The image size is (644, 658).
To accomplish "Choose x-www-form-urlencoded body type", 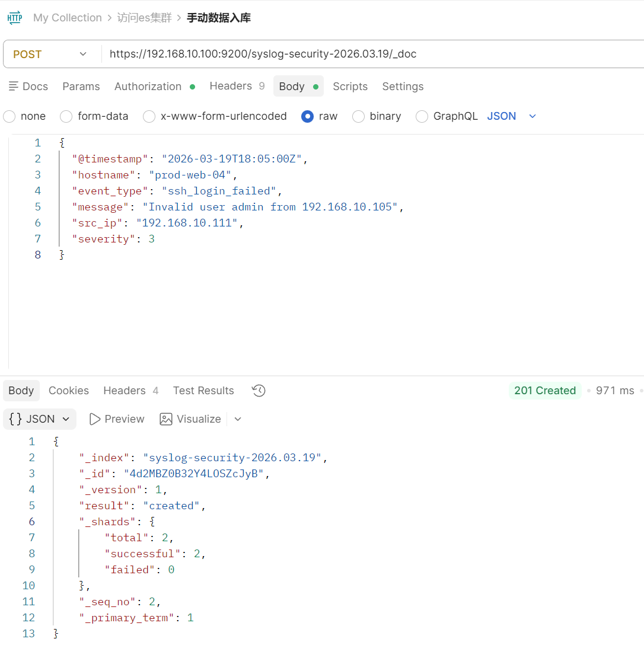I will click(x=149, y=117).
